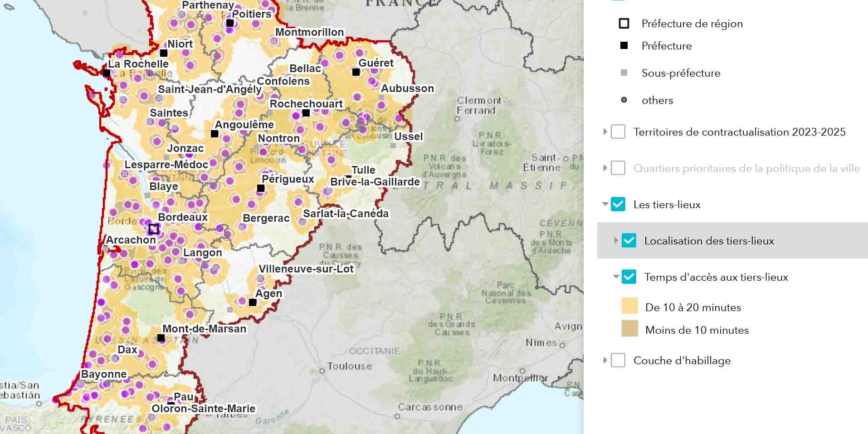Click the Pau city label on map
This screenshot has width=868, height=434.
coord(184,397)
